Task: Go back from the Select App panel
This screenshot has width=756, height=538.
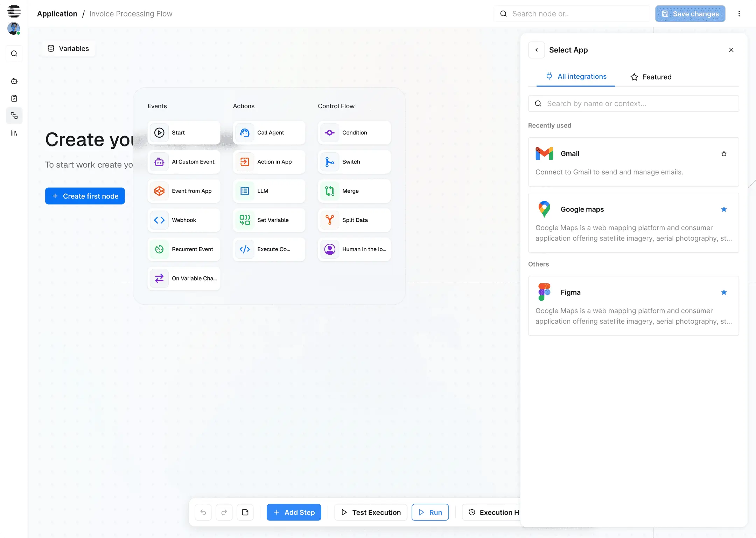Action: pyautogui.click(x=537, y=50)
